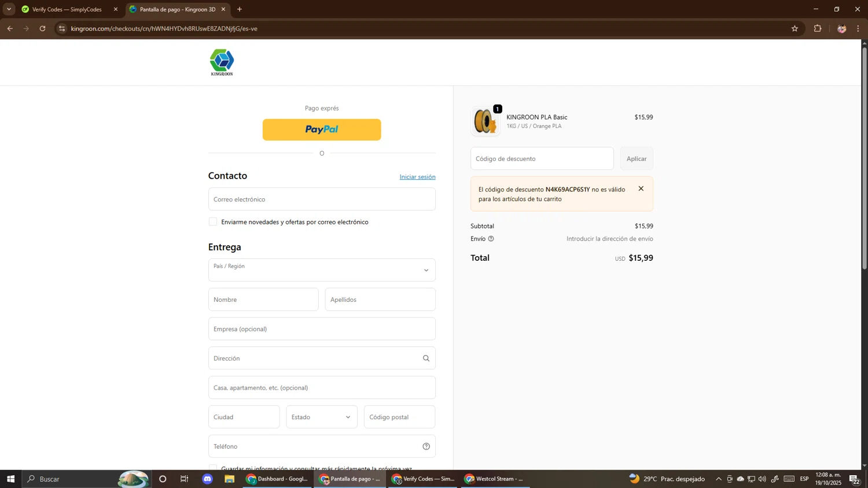The width and height of the screenshot is (868, 488).
Task: Switch to the Westcol Stream taskbar window
Action: pos(495,479)
